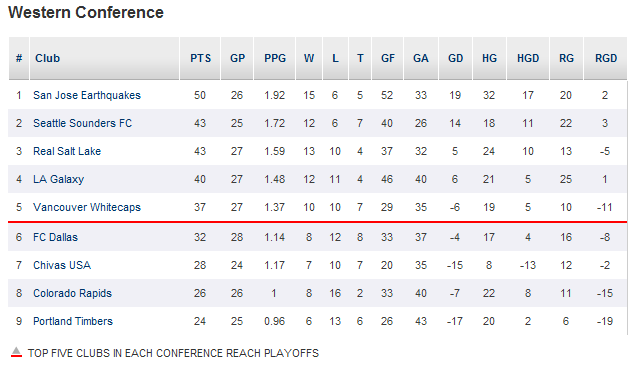Open Colorado Rapids club link
The image size is (636, 372).
pos(72,293)
